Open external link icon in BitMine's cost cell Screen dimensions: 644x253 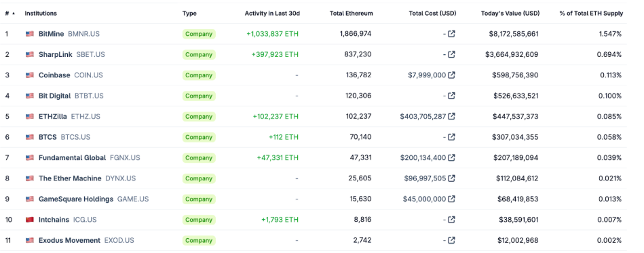(451, 34)
